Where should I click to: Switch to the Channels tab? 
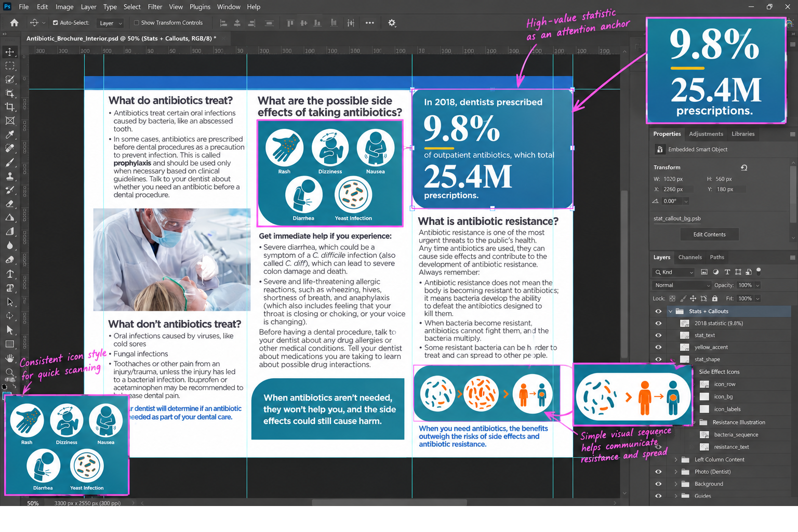pos(690,257)
